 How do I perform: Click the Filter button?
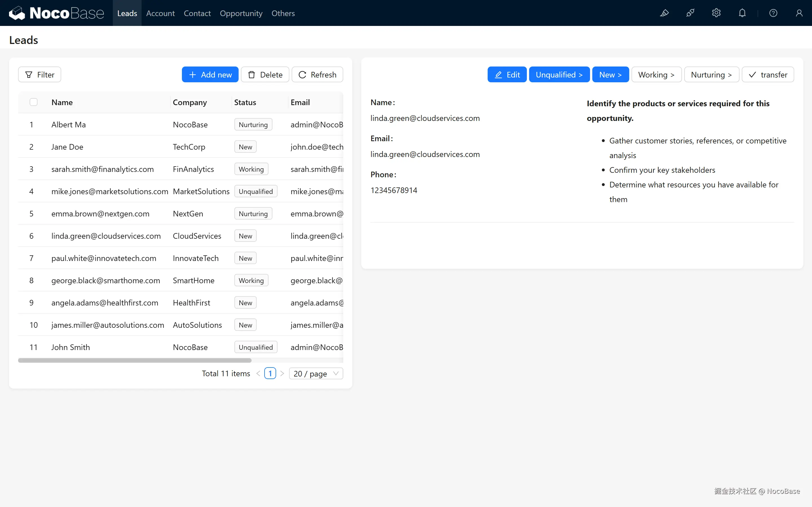pos(39,74)
